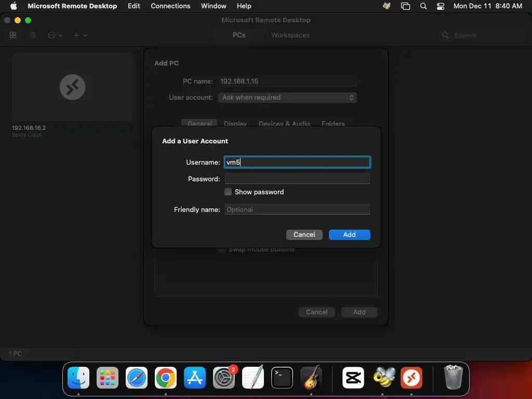
Task: Open the Window menu
Action: click(x=214, y=6)
